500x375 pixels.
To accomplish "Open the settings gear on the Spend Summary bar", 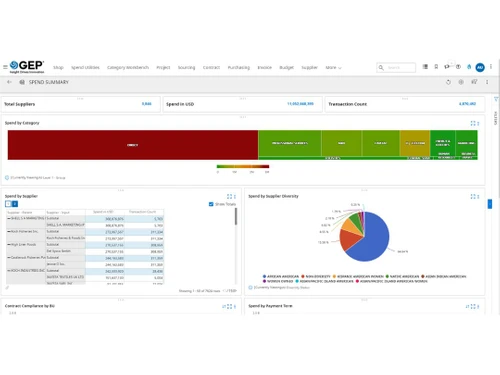I will pyautogui.click(x=461, y=82).
